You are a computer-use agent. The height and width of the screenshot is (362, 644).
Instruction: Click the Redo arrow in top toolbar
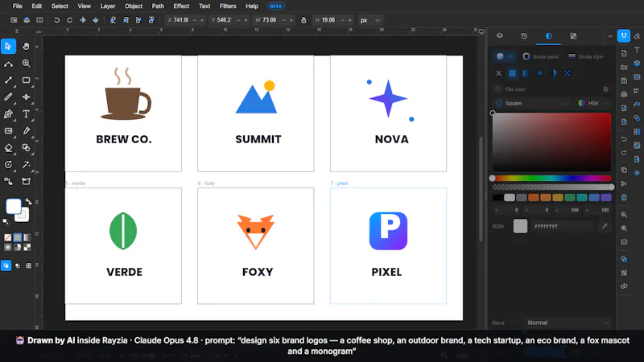(x=70, y=20)
